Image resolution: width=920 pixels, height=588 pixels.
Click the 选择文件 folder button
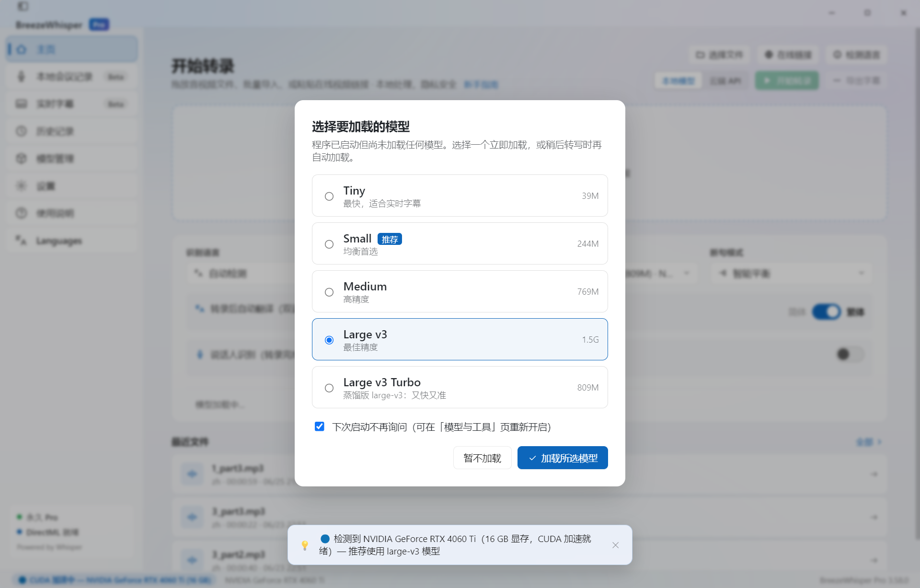(x=719, y=55)
